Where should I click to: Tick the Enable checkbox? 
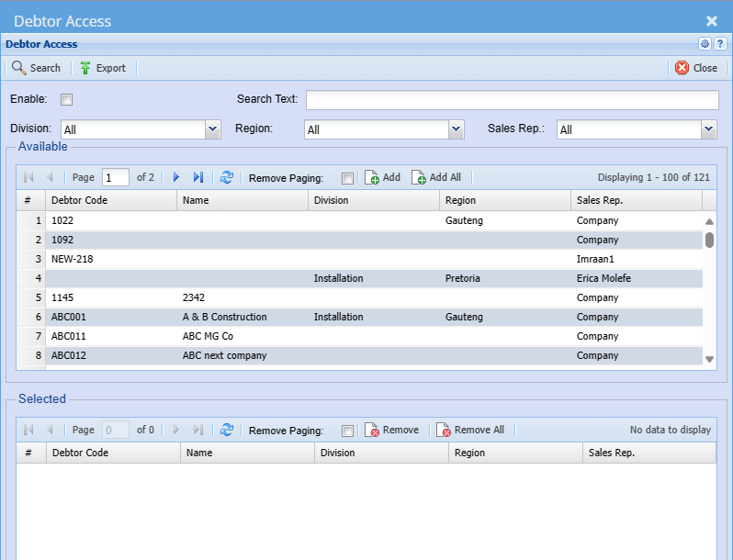67,100
